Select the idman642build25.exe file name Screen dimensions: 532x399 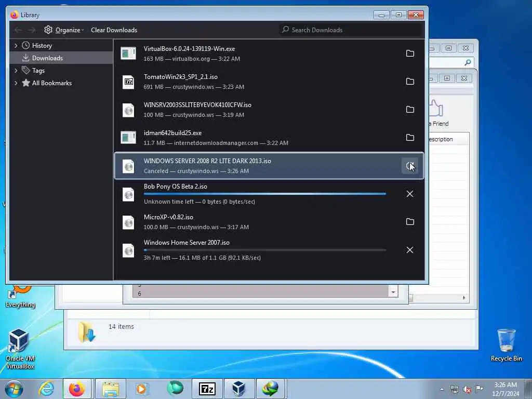pos(172,133)
